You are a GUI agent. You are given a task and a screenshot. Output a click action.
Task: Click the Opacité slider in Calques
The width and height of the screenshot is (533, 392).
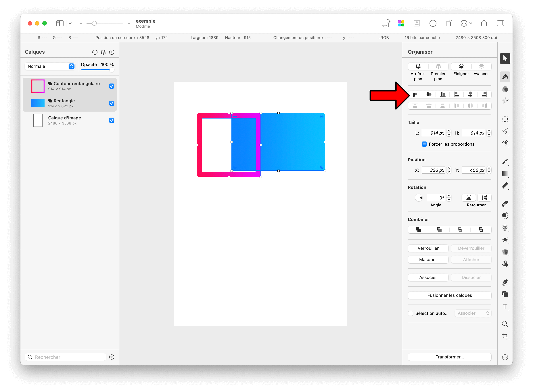coord(97,70)
